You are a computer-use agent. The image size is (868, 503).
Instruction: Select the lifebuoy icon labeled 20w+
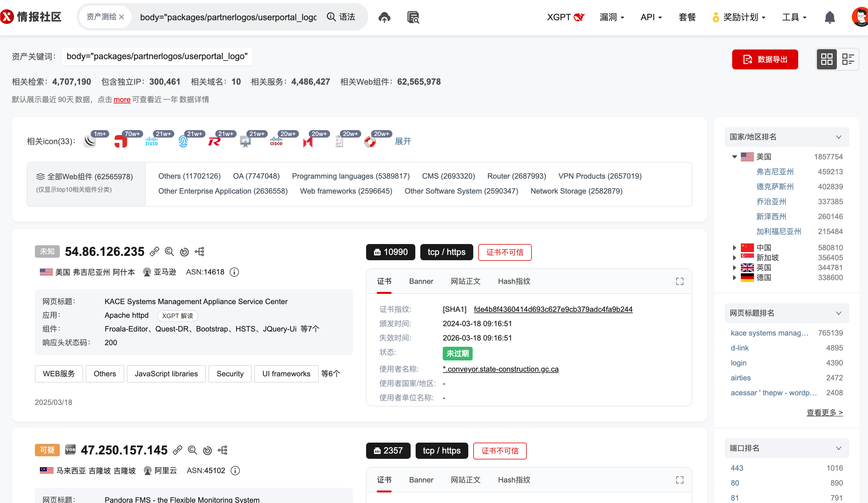[370, 141]
